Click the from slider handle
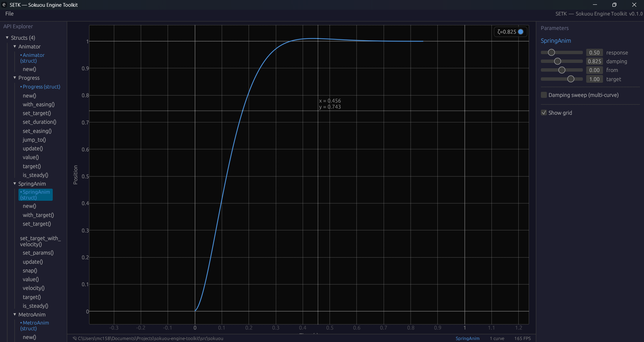 point(562,70)
